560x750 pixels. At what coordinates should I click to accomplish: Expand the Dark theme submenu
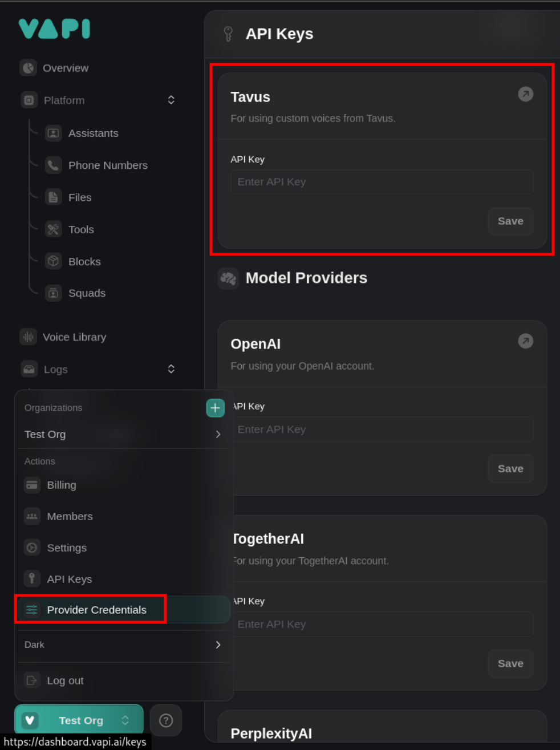(x=218, y=644)
